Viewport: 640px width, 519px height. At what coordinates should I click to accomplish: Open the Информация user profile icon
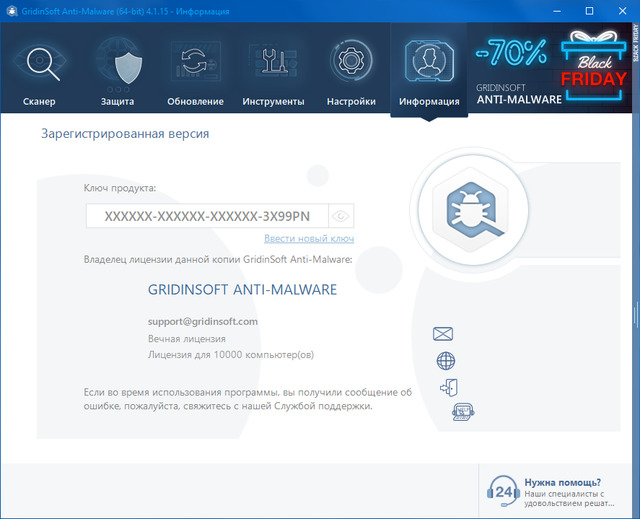pyautogui.click(x=429, y=61)
